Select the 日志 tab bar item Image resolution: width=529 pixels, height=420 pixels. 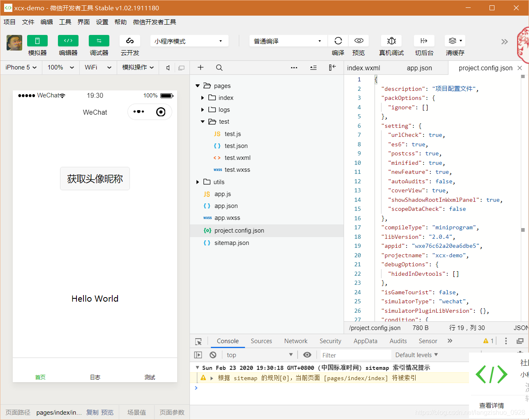click(x=95, y=377)
